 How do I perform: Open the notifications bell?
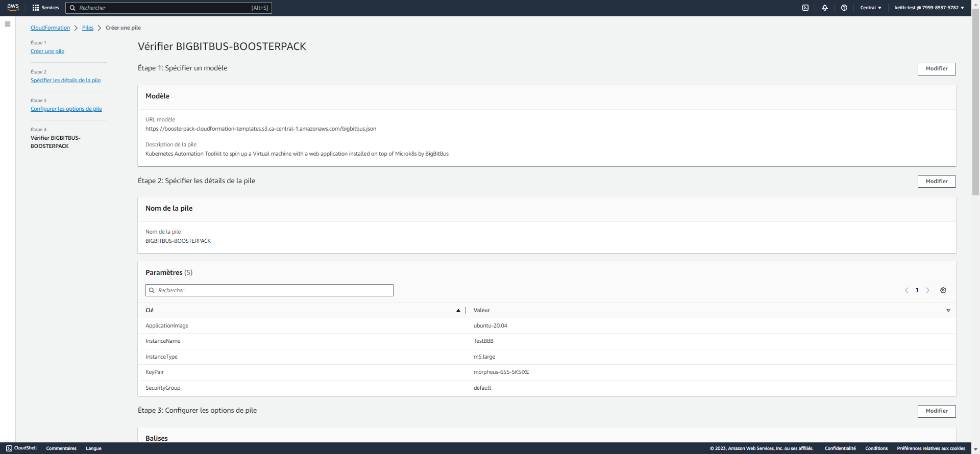tap(825, 8)
